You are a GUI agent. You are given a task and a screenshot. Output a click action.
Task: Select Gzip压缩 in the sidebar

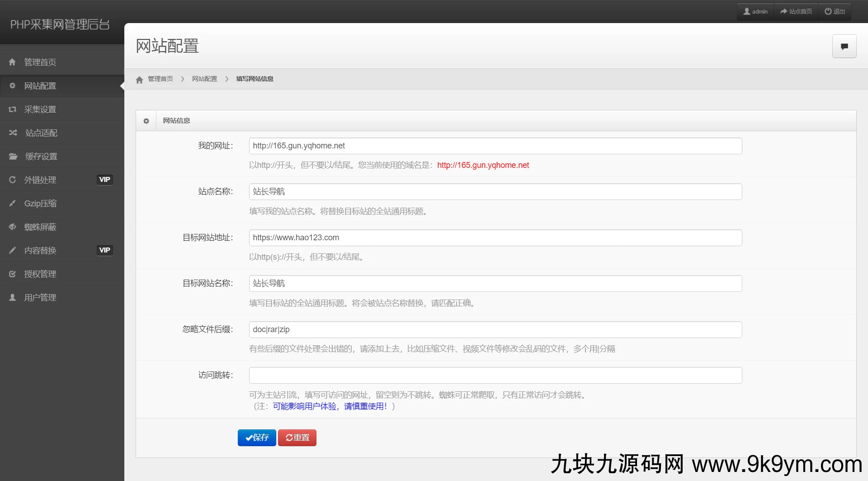click(x=40, y=204)
